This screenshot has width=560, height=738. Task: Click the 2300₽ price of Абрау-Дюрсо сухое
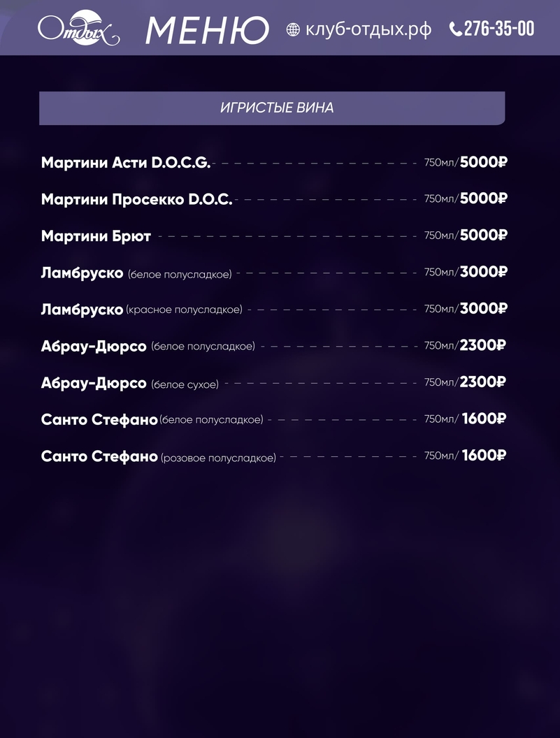click(482, 382)
